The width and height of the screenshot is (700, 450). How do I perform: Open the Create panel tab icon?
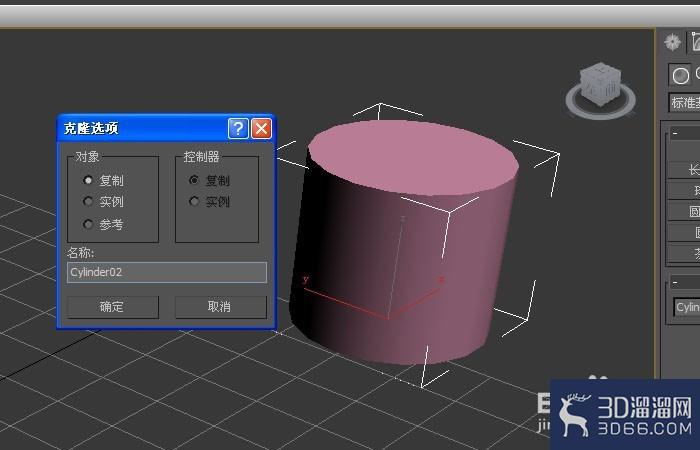click(672, 42)
